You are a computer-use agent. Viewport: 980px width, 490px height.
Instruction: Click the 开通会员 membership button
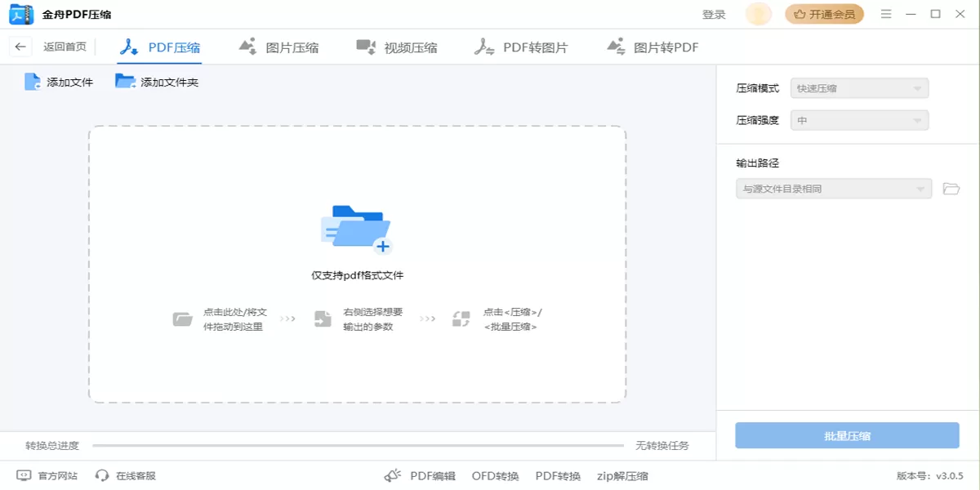pyautogui.click(x=825, y=14)
